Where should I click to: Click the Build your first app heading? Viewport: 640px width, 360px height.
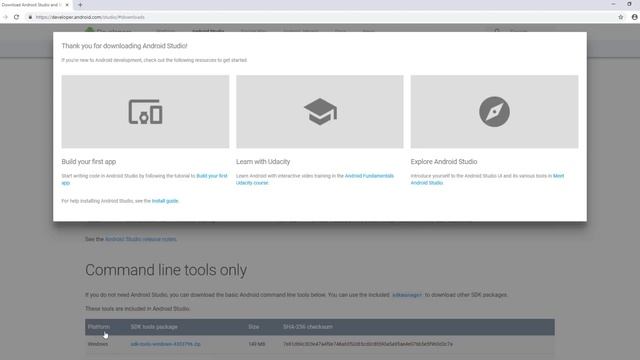tap(89, 162)
